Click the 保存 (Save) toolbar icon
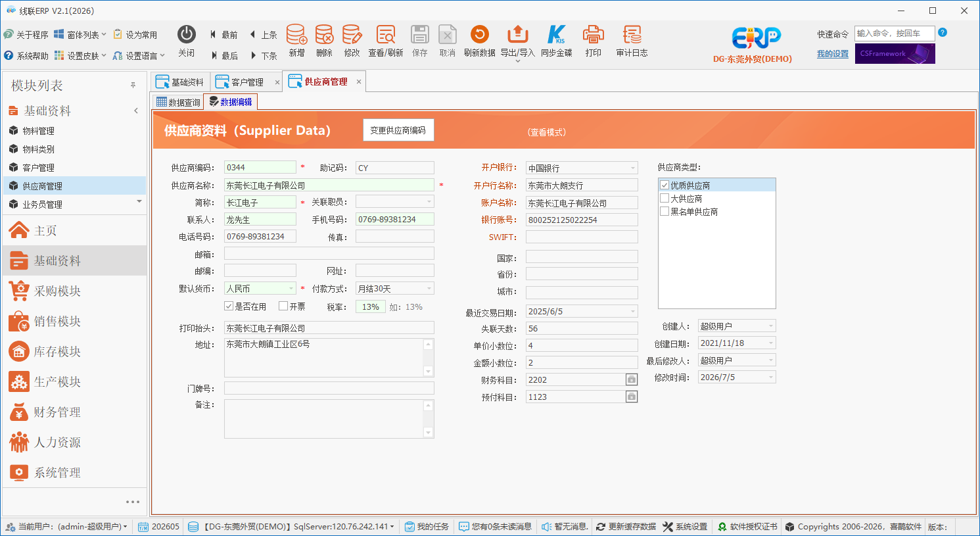980x536 pixels. click(420, 35)
